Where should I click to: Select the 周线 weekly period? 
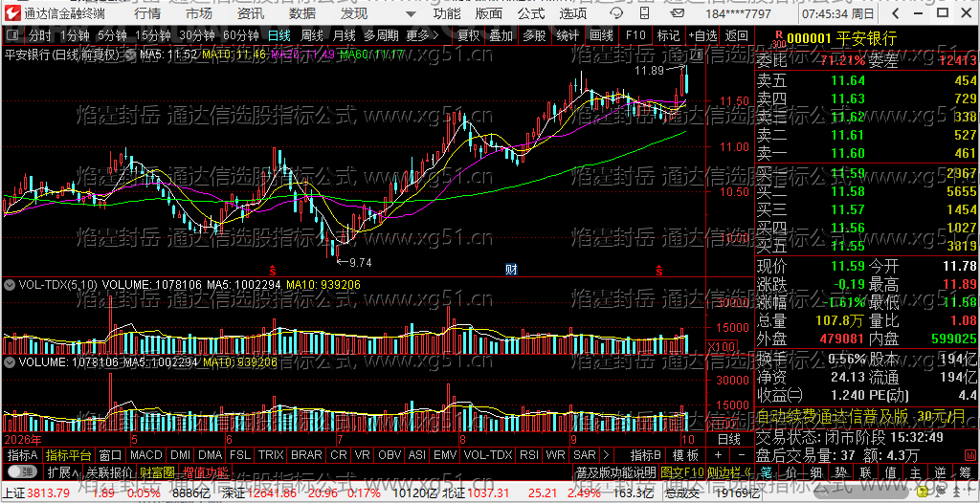tap(312, 35)
